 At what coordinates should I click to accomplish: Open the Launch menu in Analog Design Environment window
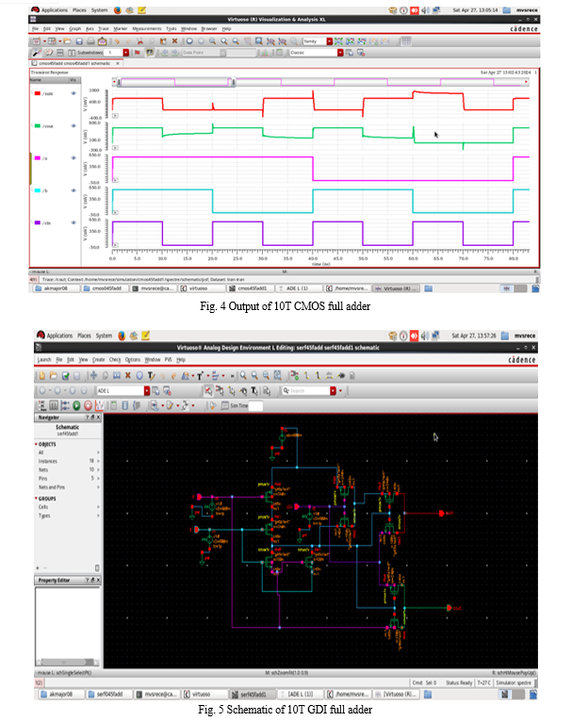point(44,360)
